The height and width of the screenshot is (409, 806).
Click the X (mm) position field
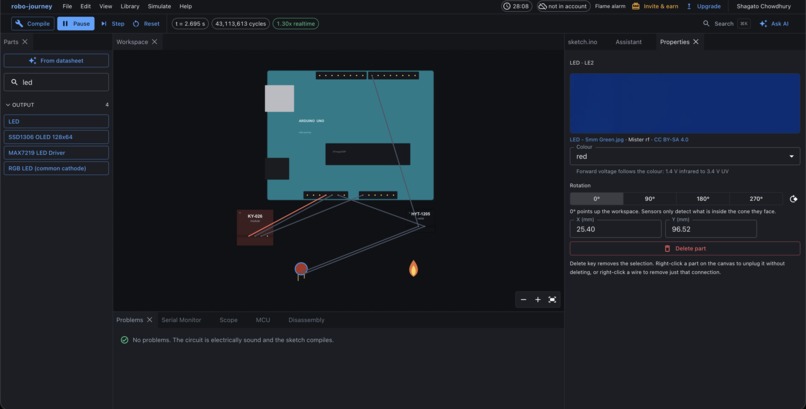click(615, 229)
